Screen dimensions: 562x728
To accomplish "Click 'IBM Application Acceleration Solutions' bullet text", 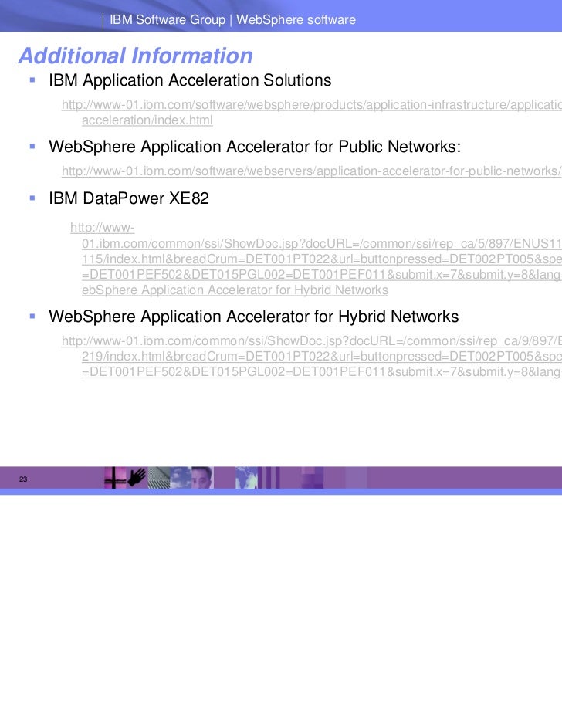I will pyautogui.click(x=190, y=80).
